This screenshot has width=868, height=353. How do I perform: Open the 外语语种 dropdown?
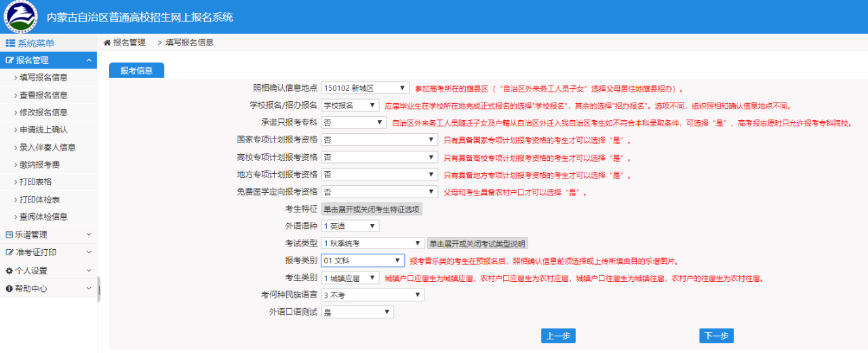[x=350, y=226]
